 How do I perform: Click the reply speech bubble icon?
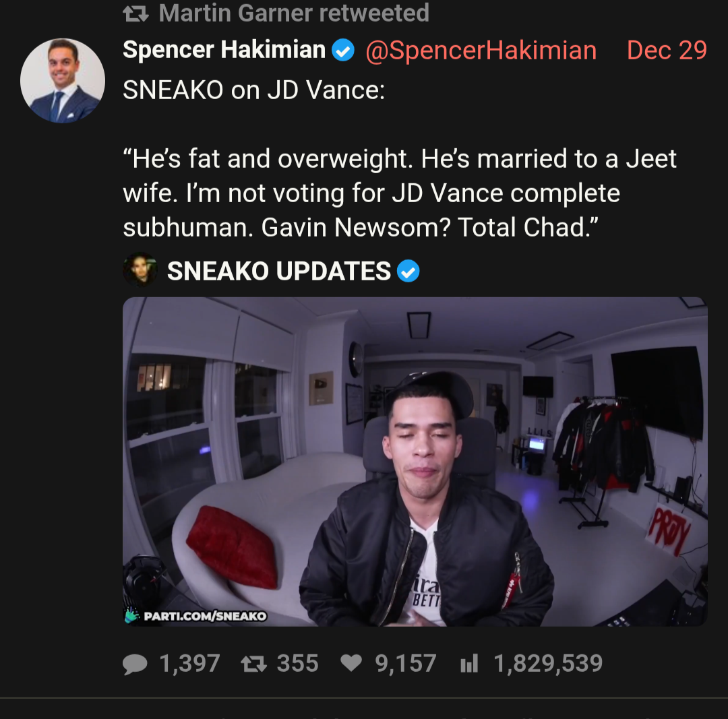[135, 664]
